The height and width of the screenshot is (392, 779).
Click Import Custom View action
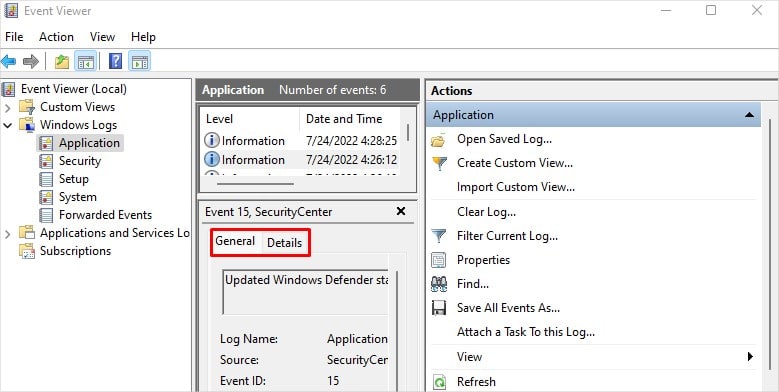pyautogui.click(x=516, y=187)
